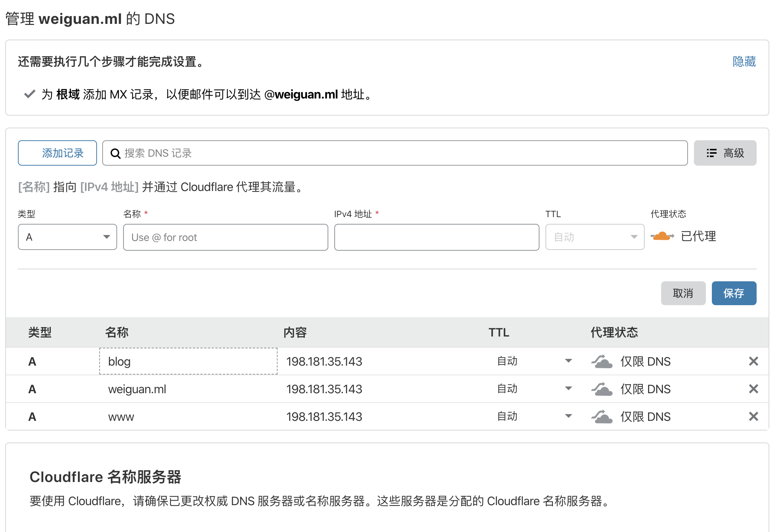The image size is (779, 532).
Task: Click the advanced list icon
Action: (711, 153)
